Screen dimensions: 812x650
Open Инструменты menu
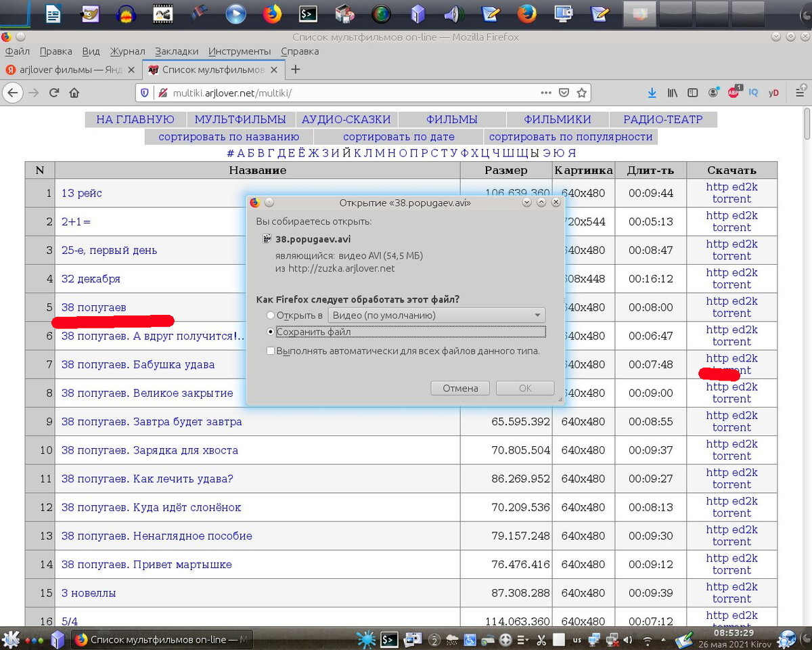[x=240, y=51]
